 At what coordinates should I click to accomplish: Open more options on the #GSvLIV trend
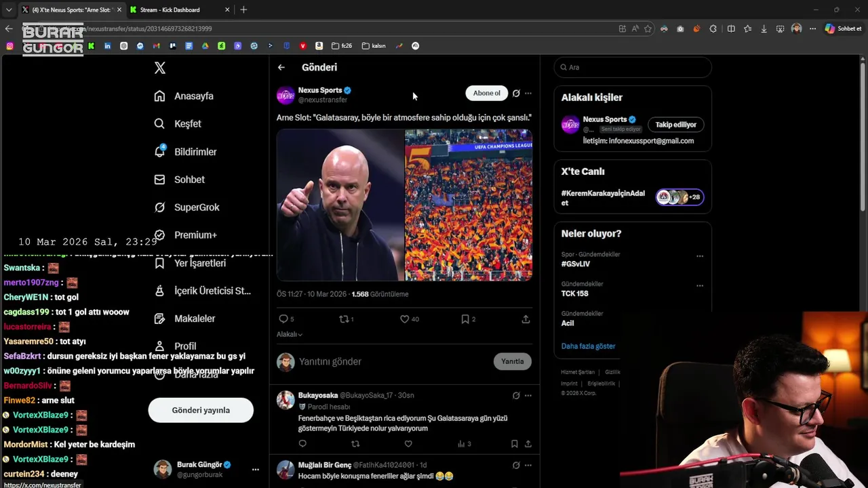pos(700,256)
